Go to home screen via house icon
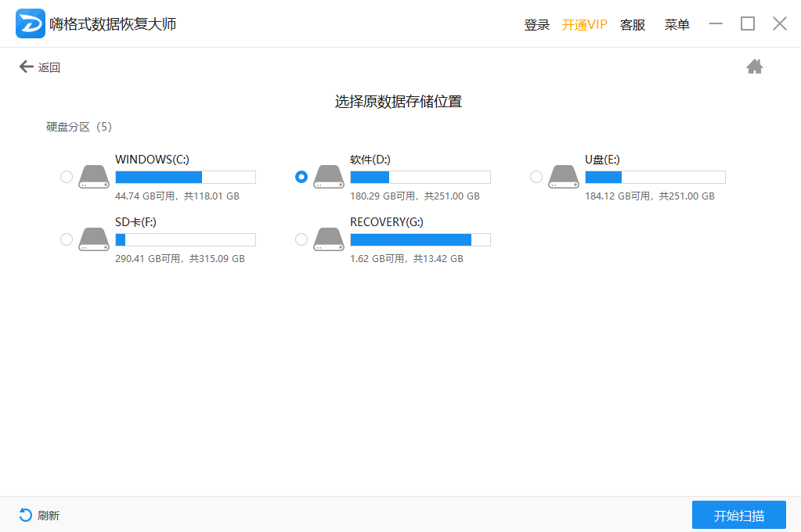 (x=755, y=66)
